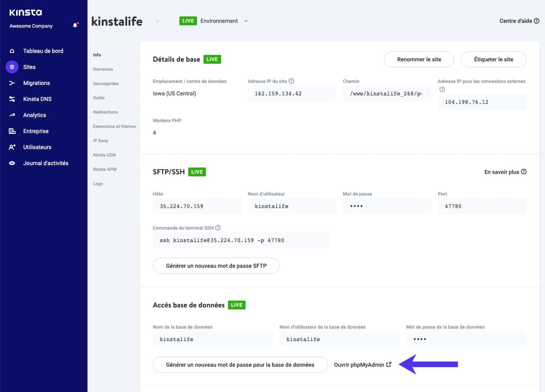Open the Environnement dropdown

(x=246, y=21)
